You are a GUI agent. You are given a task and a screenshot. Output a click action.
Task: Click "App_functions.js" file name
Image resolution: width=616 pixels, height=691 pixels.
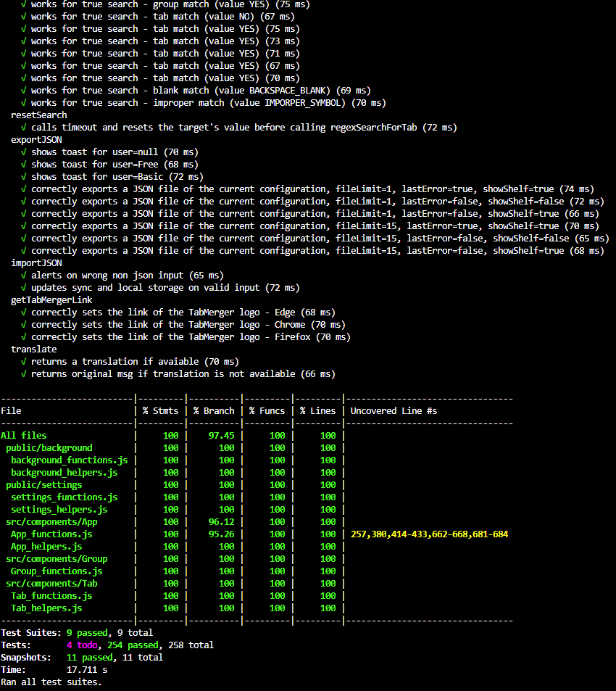tap(51, 534)
